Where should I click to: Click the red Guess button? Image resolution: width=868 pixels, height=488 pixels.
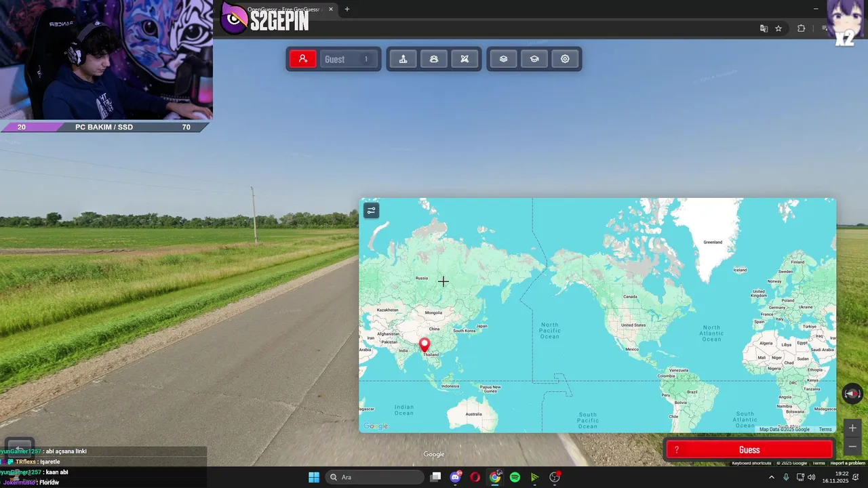click(x=749, y=450)
